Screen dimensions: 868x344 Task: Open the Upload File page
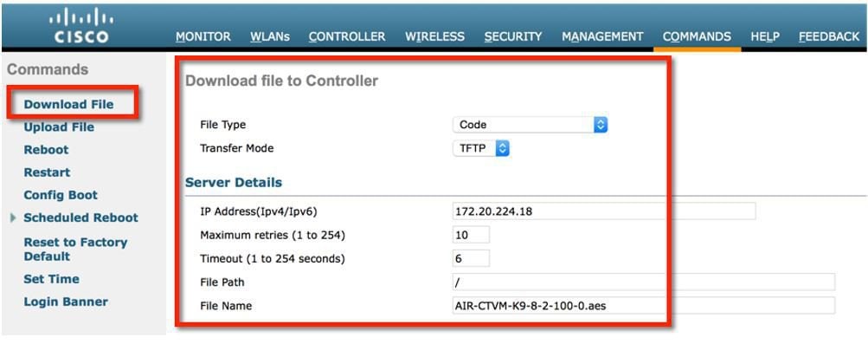tap(59, 127)
